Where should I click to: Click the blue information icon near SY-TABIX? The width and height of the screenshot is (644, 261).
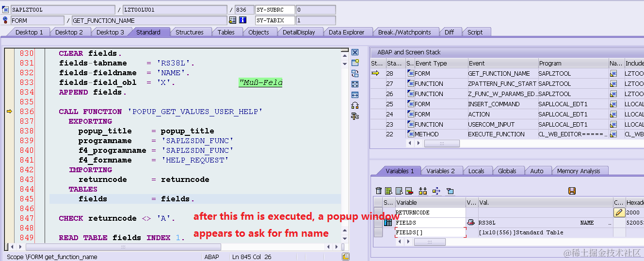click(242, 20)
